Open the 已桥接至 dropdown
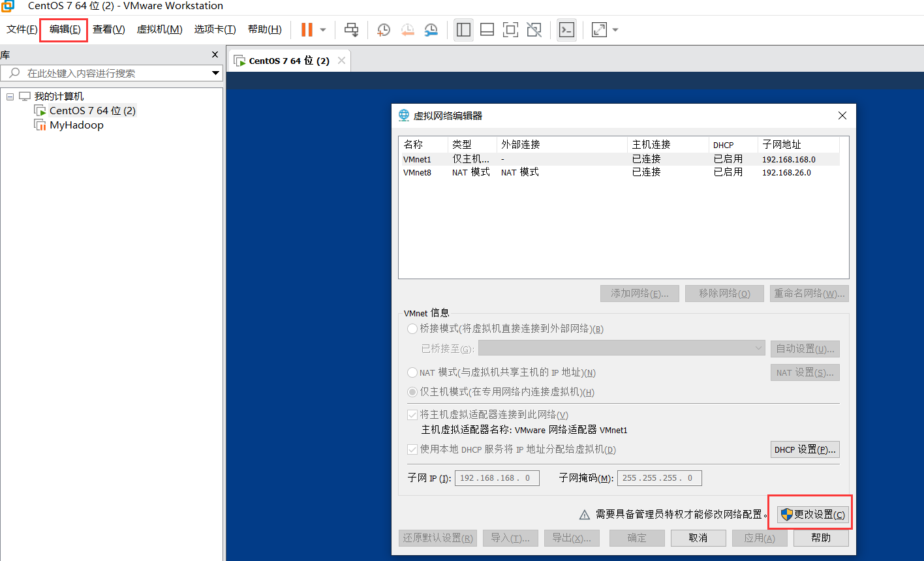Image resolution: width=924 pixels, height=561 pixels. click(x=622, y=348)
